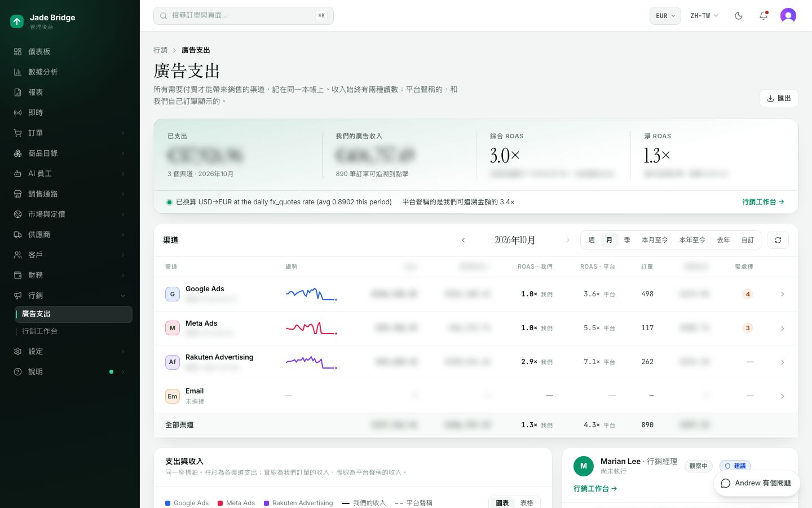Click 行銷 breadcrumb link
The height and width of the screenshot is (508, 812).
[161, 50]
